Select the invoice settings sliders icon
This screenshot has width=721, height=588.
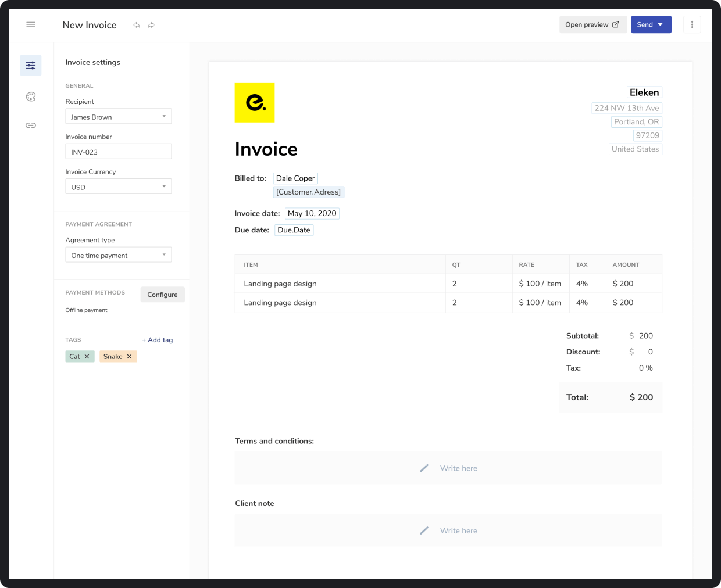pyautogui.click(x=31, y=66)
